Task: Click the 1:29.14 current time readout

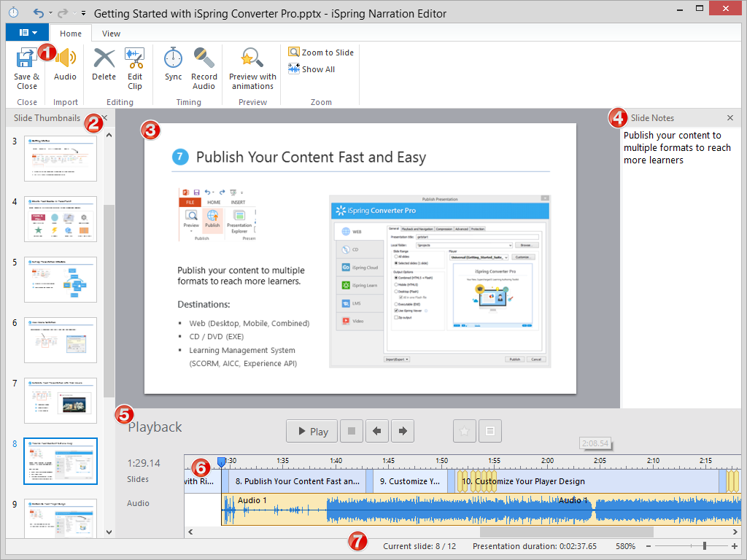Action: point(144,463)
